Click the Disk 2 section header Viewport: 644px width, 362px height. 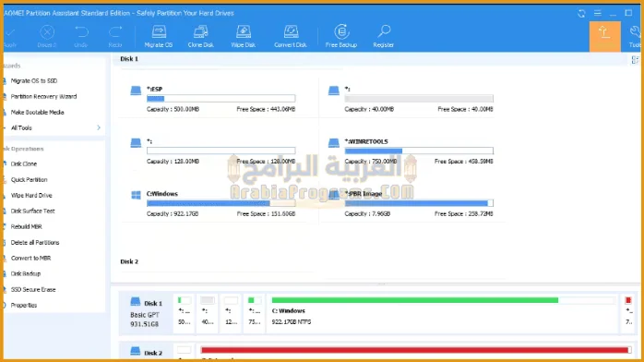[x=129, y=261]
